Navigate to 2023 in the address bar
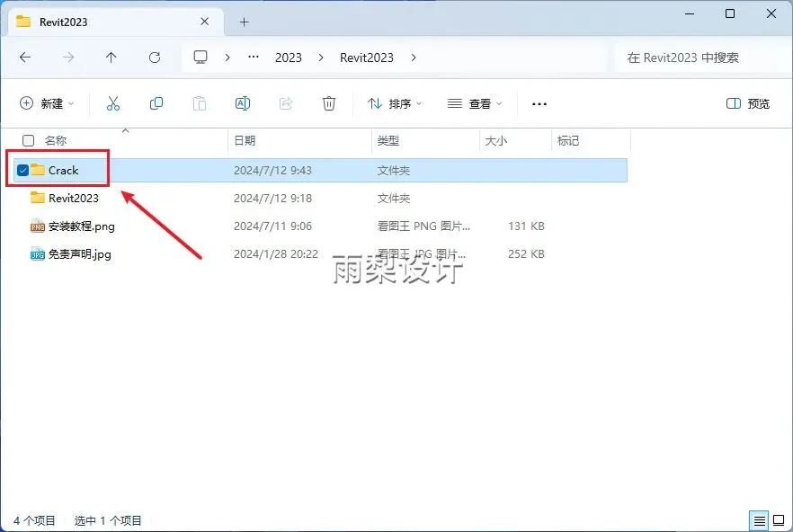The image size is (793, 532). 289,58
